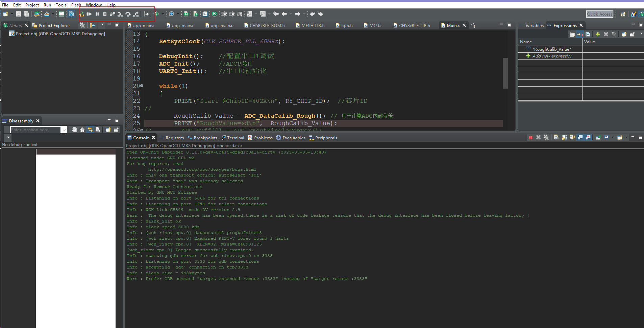The width and height of the screenshot is (644, 328).
Task: Open the Debug launch dropdown arrow beside bug icon
Action: [163, 14]
